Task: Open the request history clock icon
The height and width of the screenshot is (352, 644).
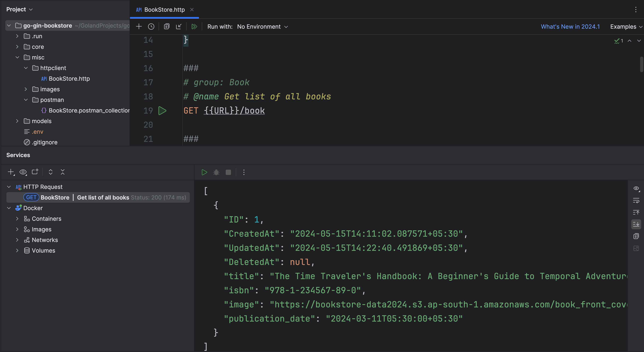Action: [151, 26]
